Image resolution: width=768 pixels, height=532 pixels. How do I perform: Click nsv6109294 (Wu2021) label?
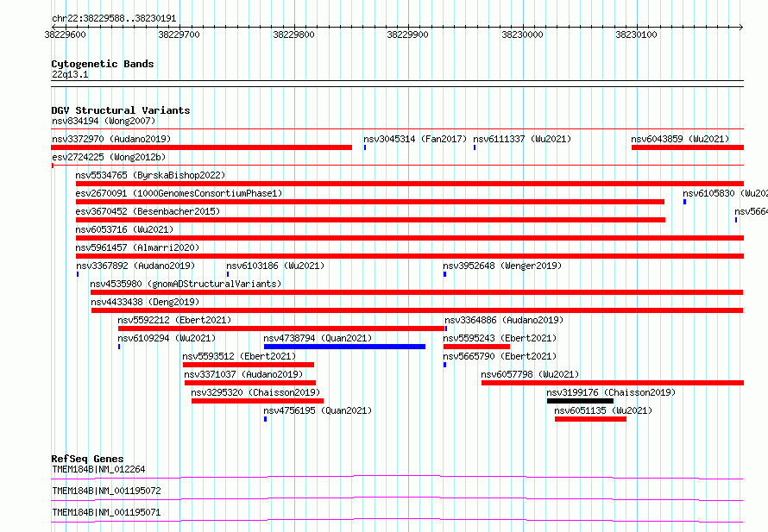[x=167, y=338]
